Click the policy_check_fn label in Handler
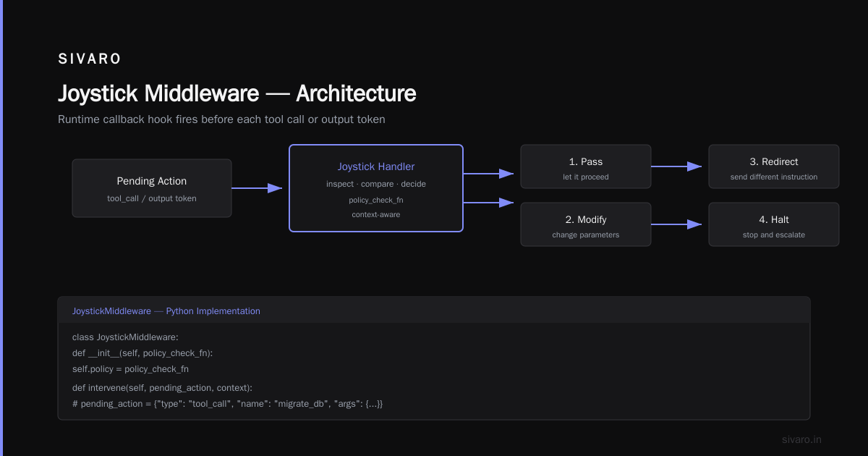This screenshot has height=456, width=868. pyautogui.click(x=376, y=200)
